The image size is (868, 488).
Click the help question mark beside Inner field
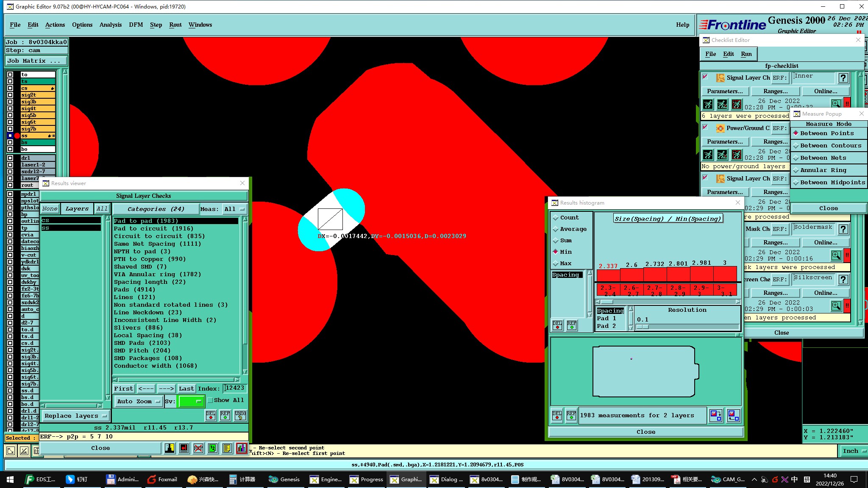point(843,78)
